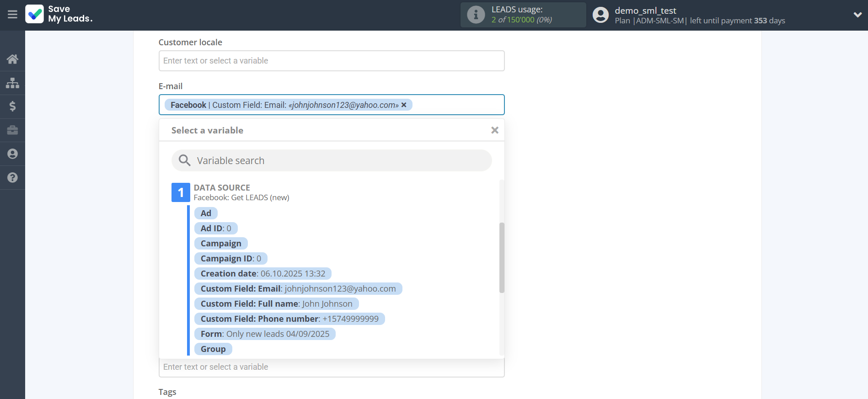Remove the Facebook Email tag from E-mail

coord(404,105)
